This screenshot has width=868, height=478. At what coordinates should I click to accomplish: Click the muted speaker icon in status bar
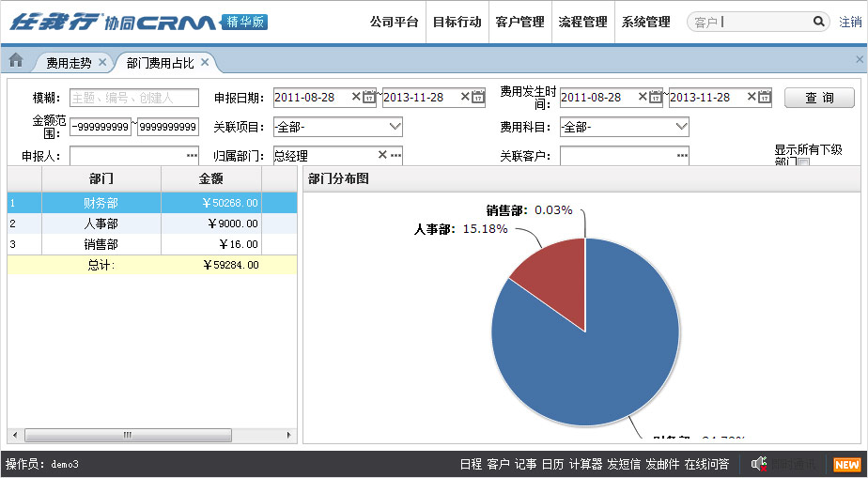pos(759,464)
